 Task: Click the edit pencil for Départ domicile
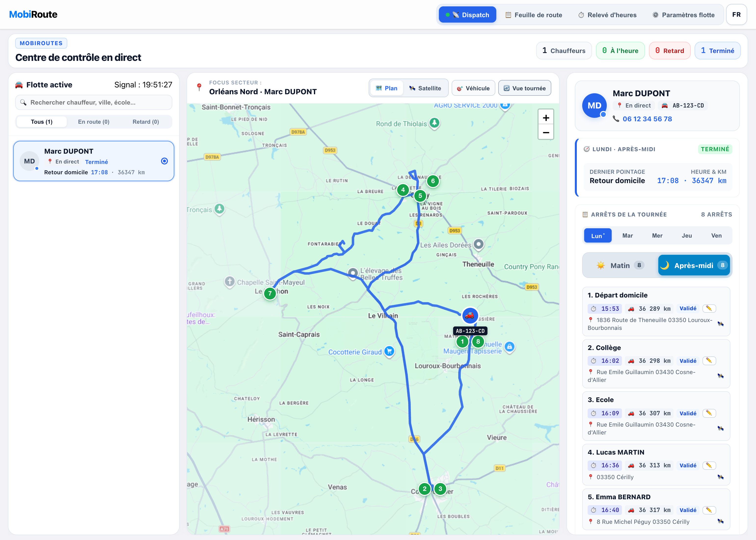709,308
